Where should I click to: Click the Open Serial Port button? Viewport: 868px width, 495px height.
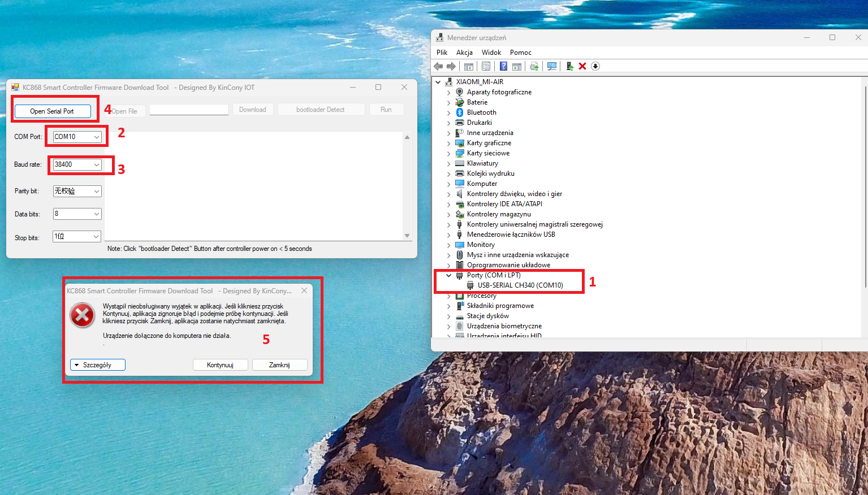tap(52, 111)
